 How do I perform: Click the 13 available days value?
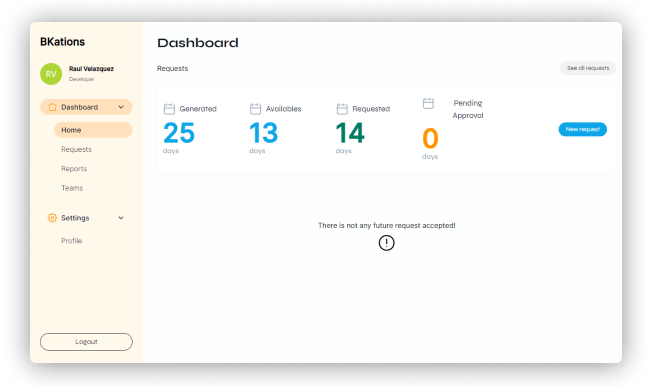[264, 133]
